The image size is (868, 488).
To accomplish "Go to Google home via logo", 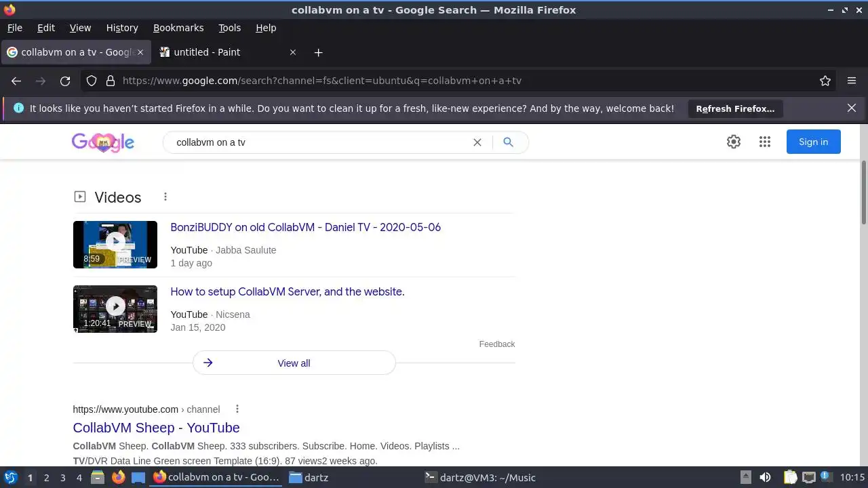I will pos(103,142).
